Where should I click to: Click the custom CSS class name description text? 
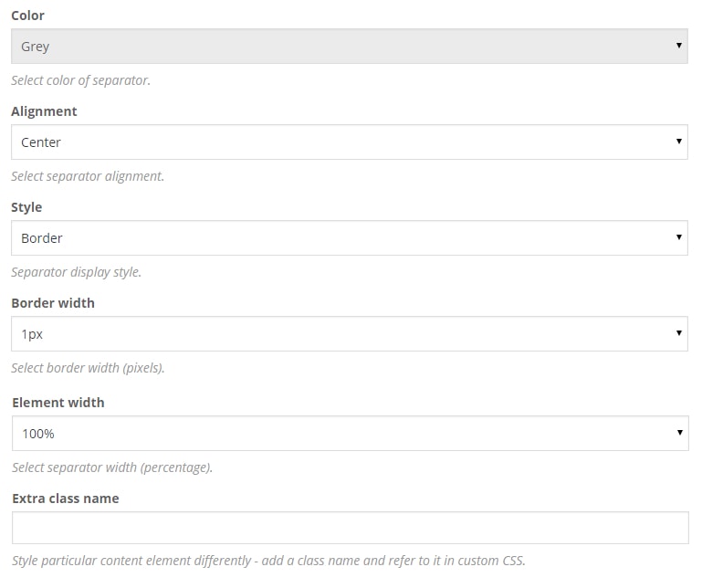pyautogui.click(x=268, y=561)
